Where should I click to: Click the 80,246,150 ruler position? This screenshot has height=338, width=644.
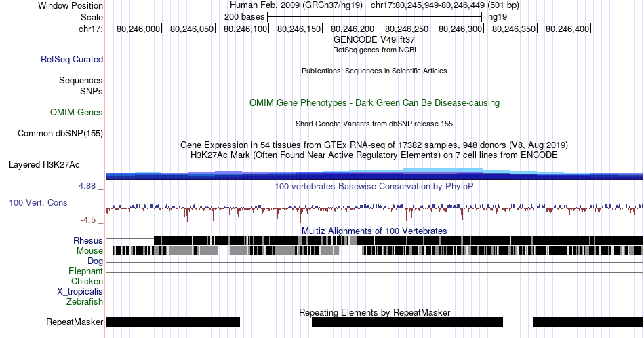tap(298, 29)
